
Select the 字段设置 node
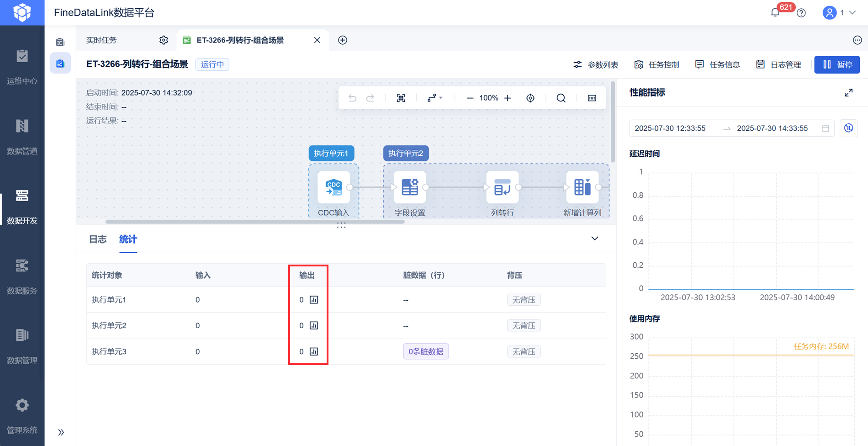pyautogui.click(x=410, y=187)
